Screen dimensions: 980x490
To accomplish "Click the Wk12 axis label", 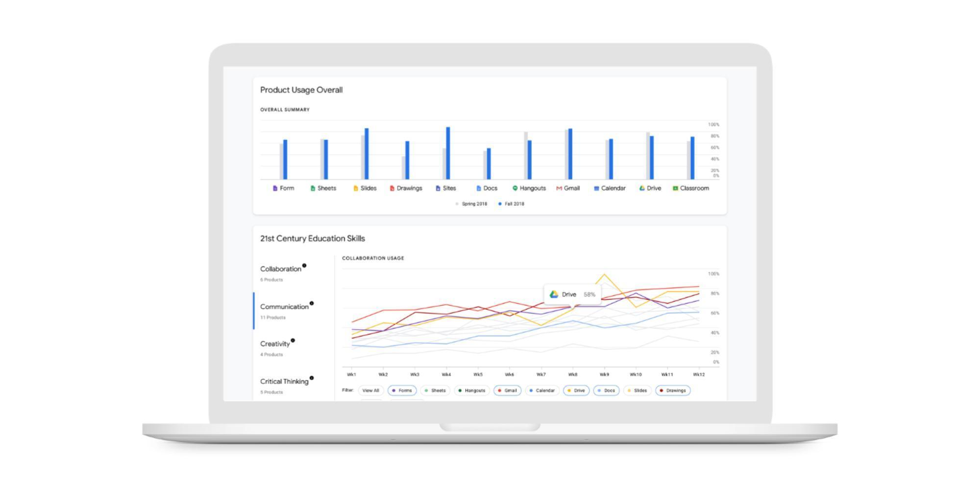I will (x=699, y=374).
